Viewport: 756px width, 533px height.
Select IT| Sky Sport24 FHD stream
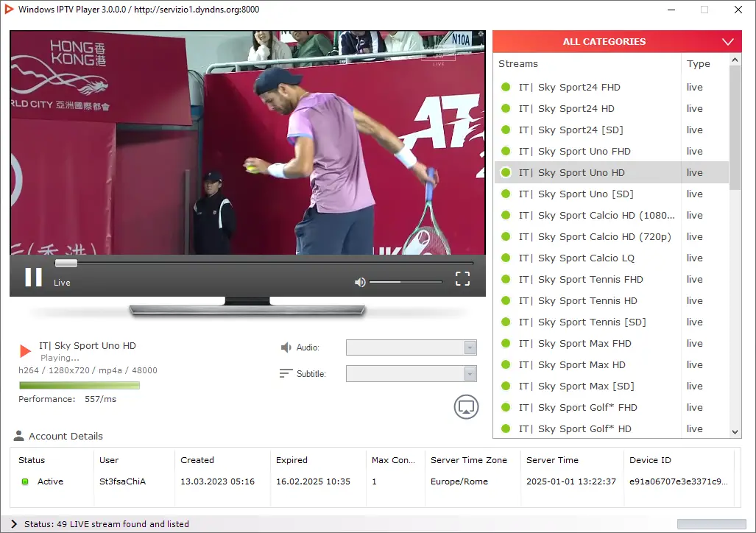coord(612,87)
